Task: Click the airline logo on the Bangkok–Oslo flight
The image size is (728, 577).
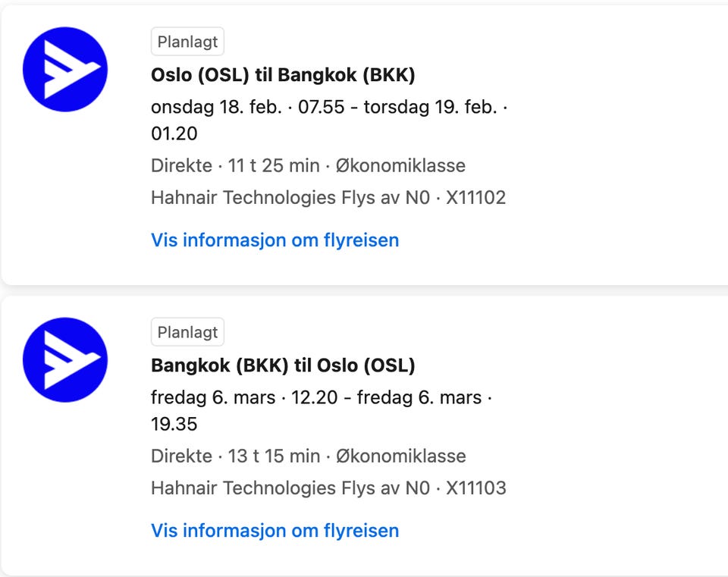Action: 65,359
